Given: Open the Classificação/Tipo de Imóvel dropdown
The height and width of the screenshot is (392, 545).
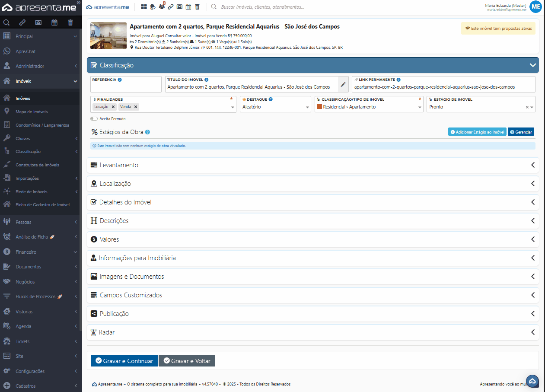Looking at the screenshot, I should pyautogui.click(x=369, y=107).
